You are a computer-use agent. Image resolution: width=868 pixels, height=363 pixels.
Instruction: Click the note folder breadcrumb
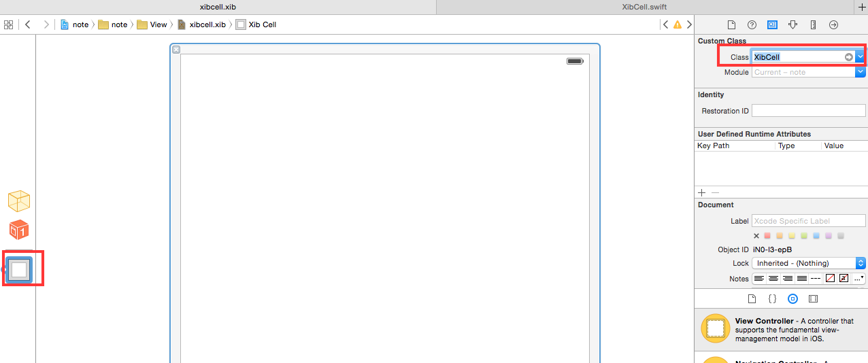pos(113,24)
